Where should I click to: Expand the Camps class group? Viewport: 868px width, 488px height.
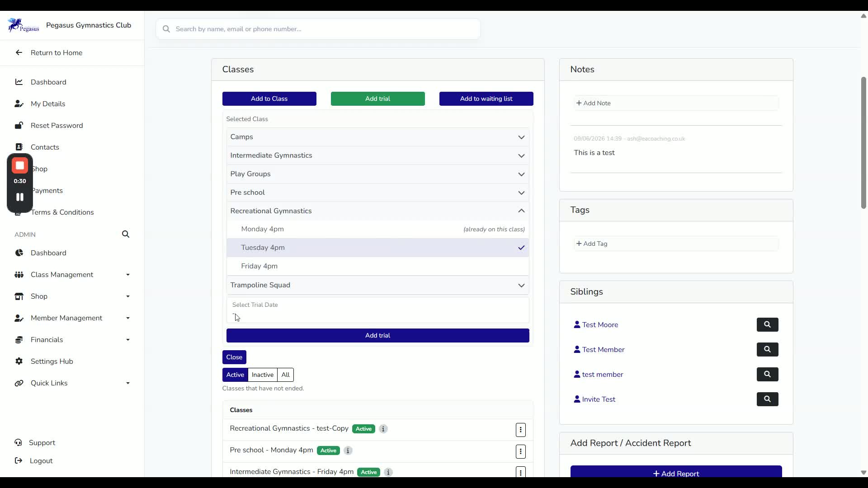pos(377,137)
